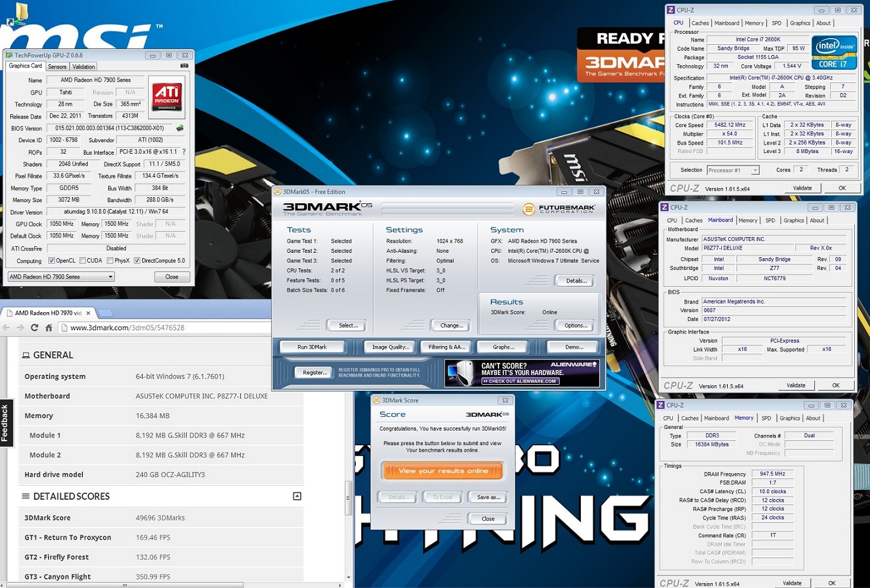The height and width of the screenshot is (588, 870).
Task: Switch to Sensors tab in GPU-Z
Action: pyautogui.click(x=57, y=67)
